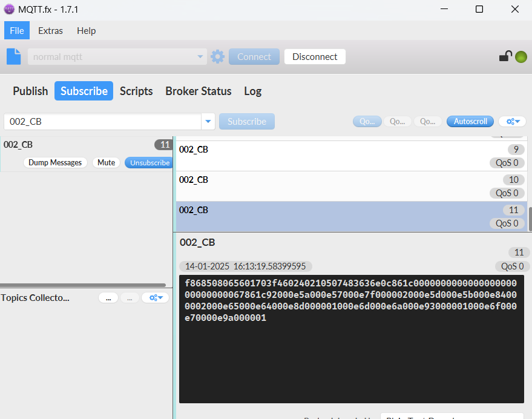Click the Topics Collector label
The width and height of the screenshot is (532, 419).
pos(35,298)
